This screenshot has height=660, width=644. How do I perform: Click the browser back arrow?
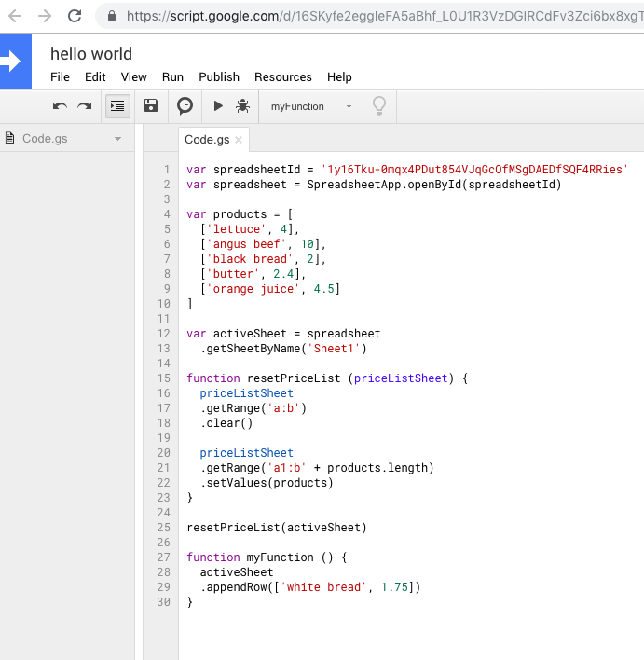15,16
